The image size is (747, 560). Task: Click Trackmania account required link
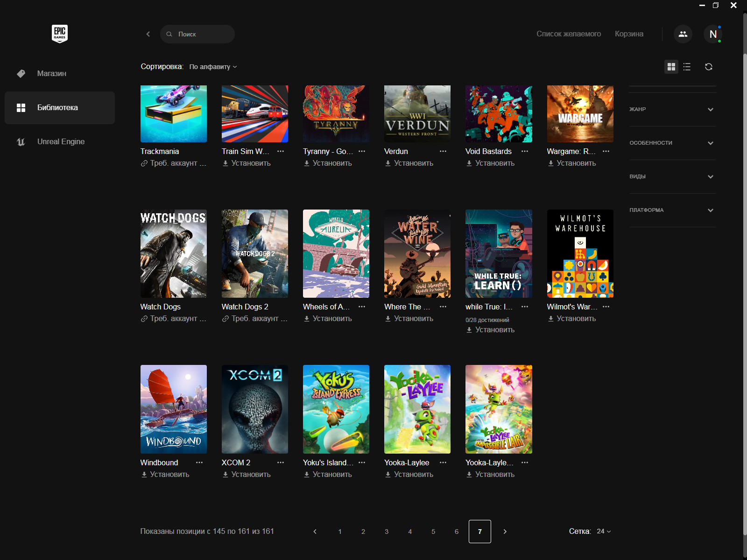click(173, 163)
